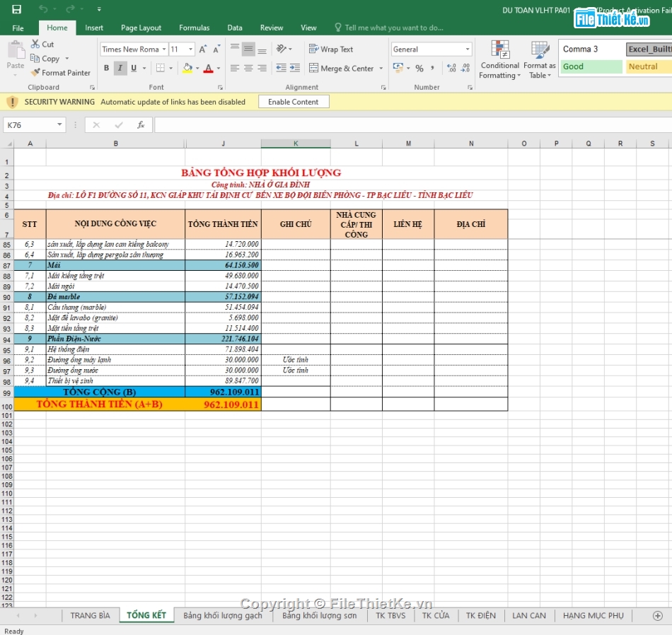
Task: Expand the Merge & Center dropdown arrow
Action: (381, 68)
